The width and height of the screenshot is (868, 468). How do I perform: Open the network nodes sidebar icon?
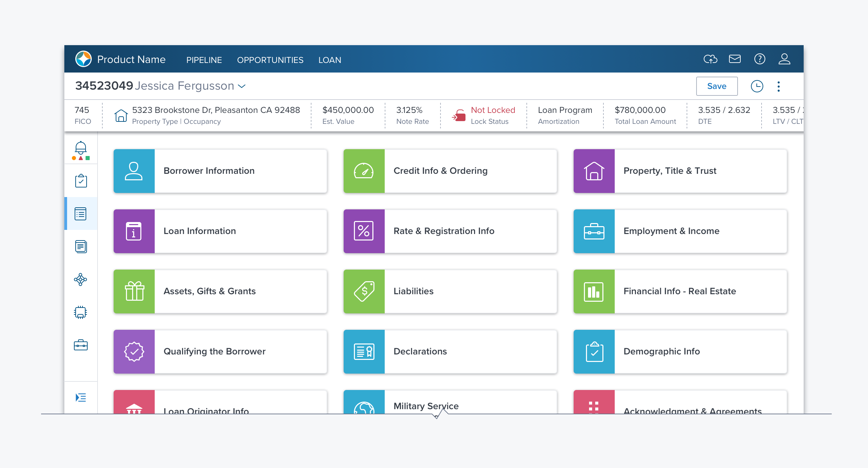(x=80, y=279)
